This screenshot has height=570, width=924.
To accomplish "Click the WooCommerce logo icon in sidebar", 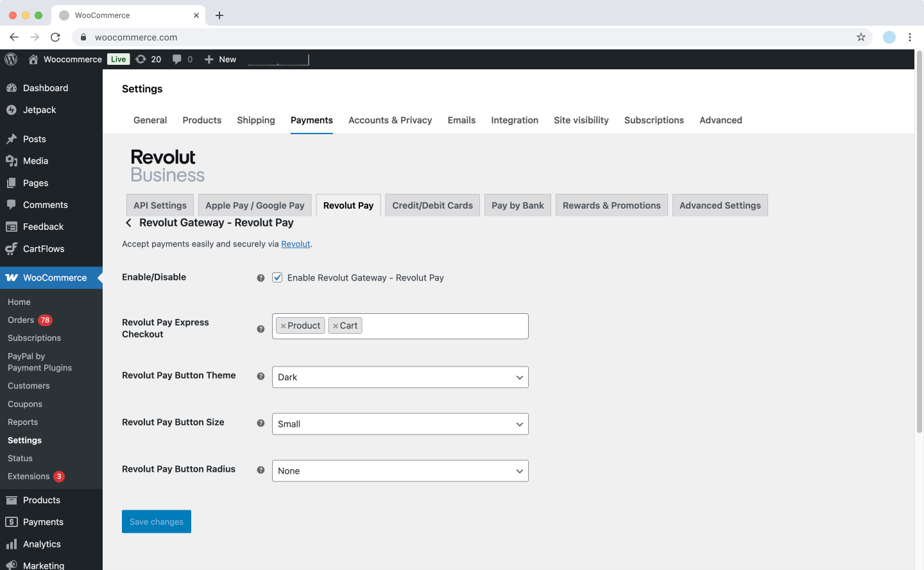I will coord(12,278).
